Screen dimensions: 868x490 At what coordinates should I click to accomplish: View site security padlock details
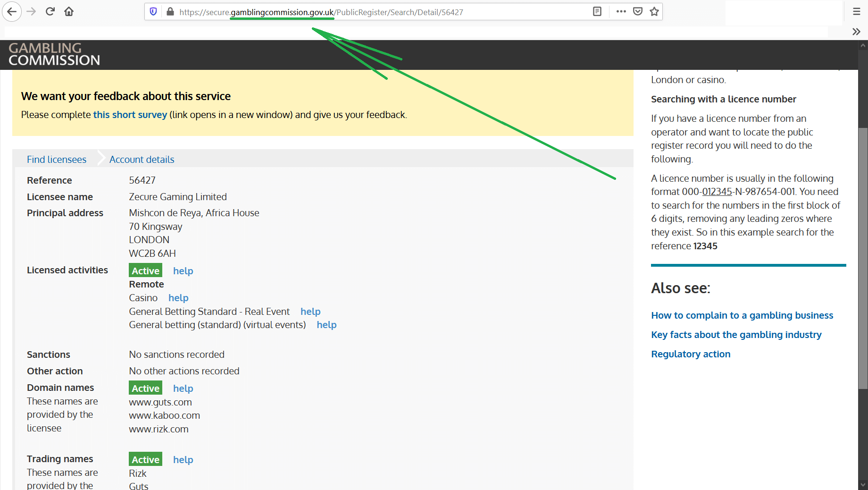tap(170, 12)
